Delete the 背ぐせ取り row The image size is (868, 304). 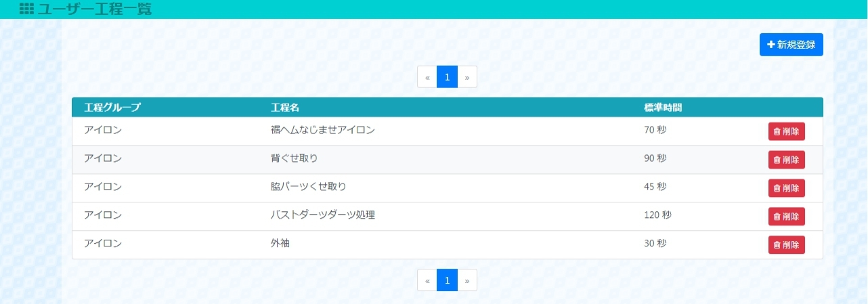786,160
